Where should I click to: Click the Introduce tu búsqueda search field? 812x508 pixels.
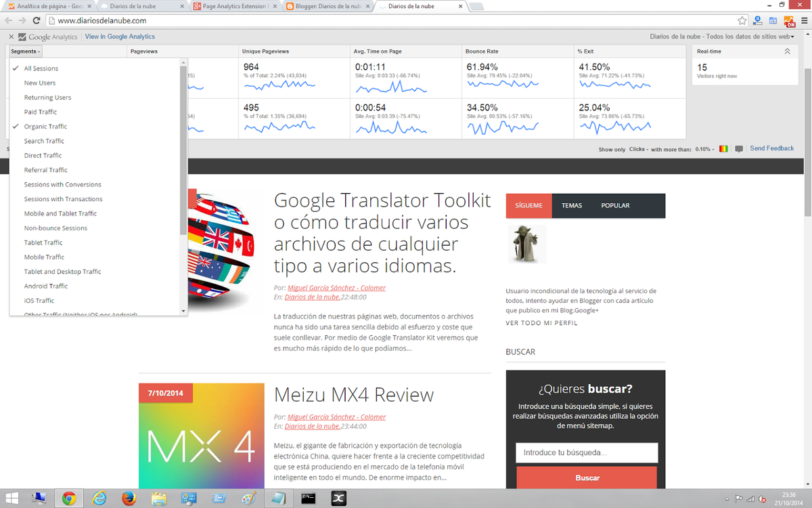[x=587, y=453]
